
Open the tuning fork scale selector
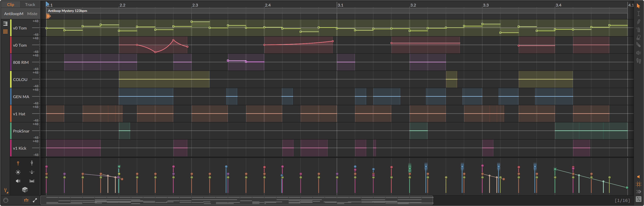tap(6, 190)
